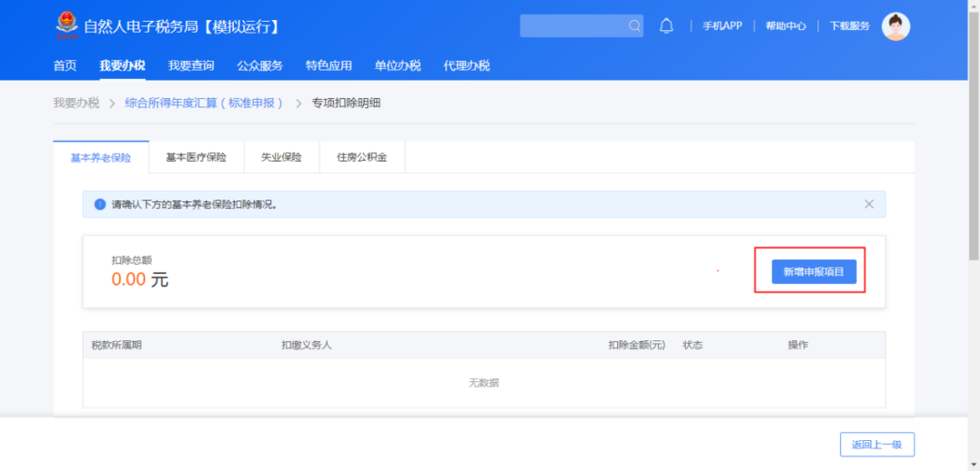This screenshot has height=471, width=980.
Task: Click the 新增申报项目 button
Action: (x=814, y=271)
